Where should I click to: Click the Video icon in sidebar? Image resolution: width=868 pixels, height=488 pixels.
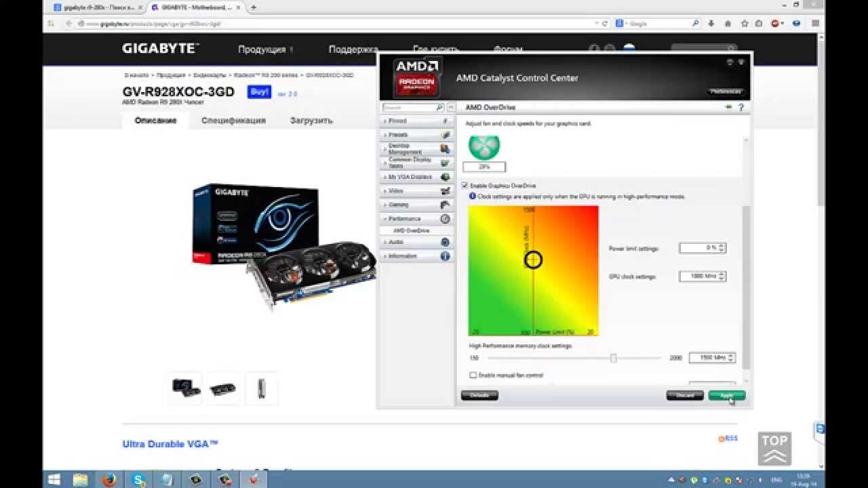pyautogui.click(x=445, y=191)
